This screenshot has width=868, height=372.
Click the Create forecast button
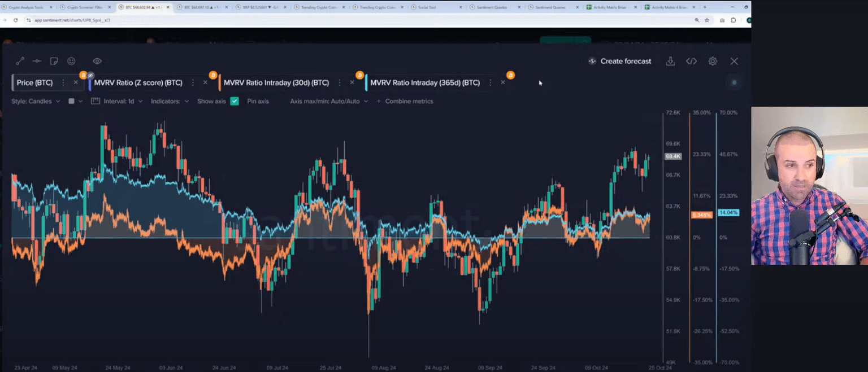pyautogui.click(x=619, y=61)
